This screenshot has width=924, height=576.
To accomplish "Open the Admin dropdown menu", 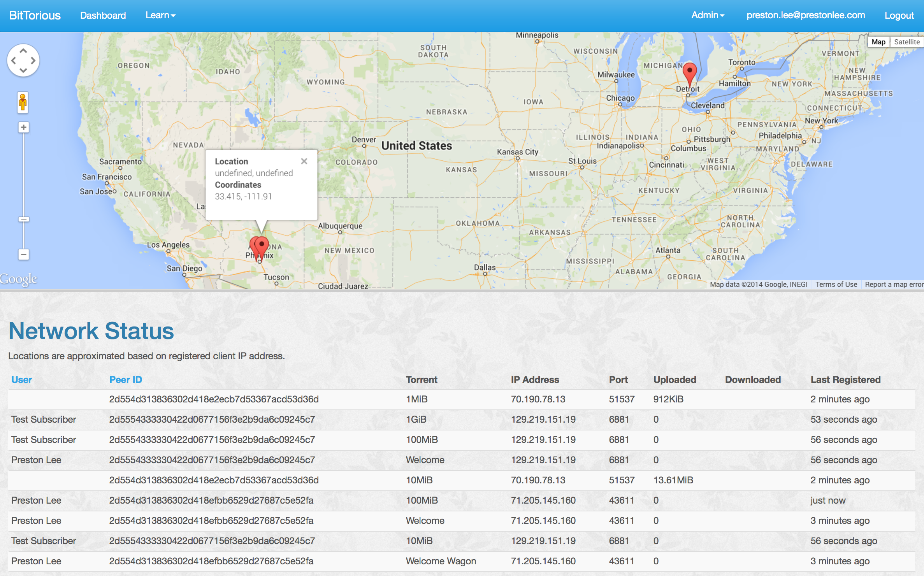I will (707, 15).
